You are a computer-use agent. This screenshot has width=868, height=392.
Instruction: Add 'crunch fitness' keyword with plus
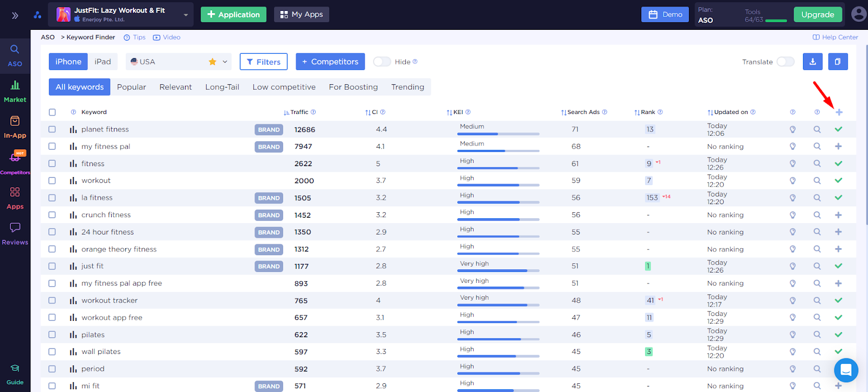(838, 215)
